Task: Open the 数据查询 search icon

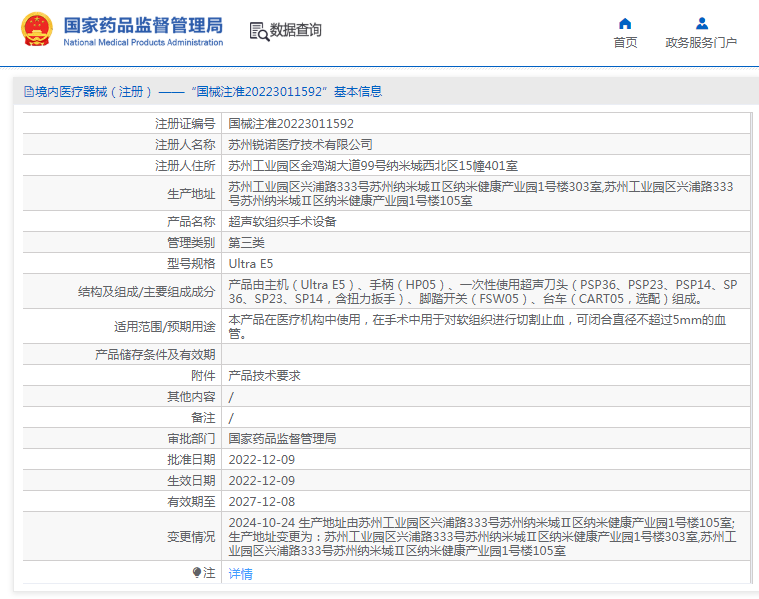Action: (259, 31)
